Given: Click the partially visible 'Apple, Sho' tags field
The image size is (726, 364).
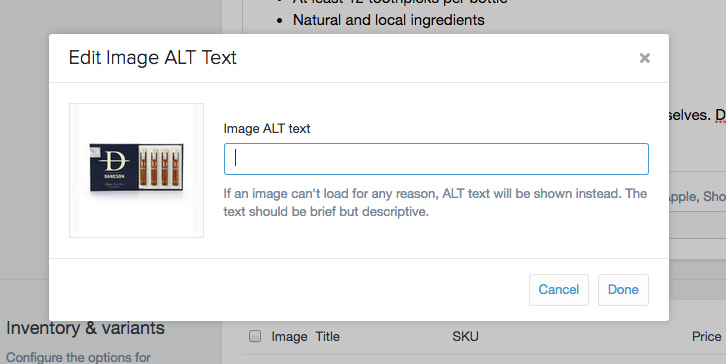Looking at the screenshot, I should [x=697, y=196].
